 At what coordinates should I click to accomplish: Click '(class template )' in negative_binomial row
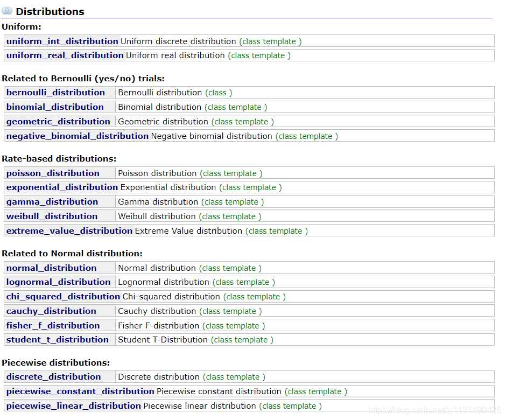coord(307,137)
